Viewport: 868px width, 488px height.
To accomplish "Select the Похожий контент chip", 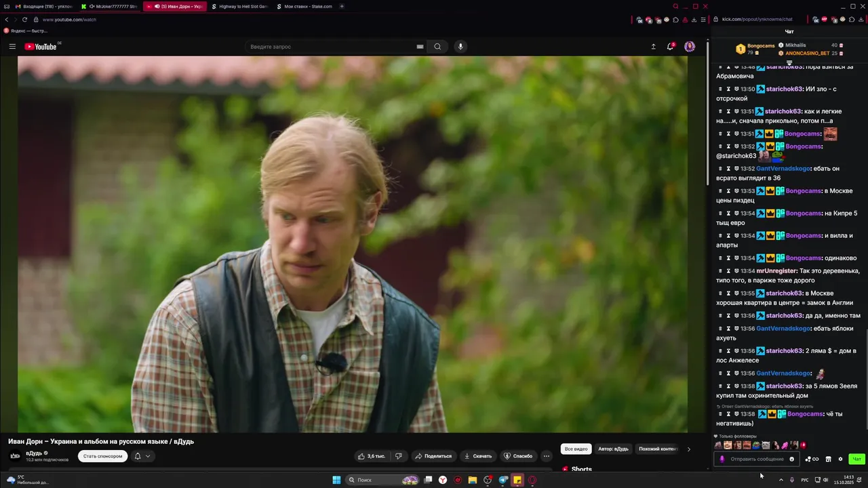I will click(658, 449).
